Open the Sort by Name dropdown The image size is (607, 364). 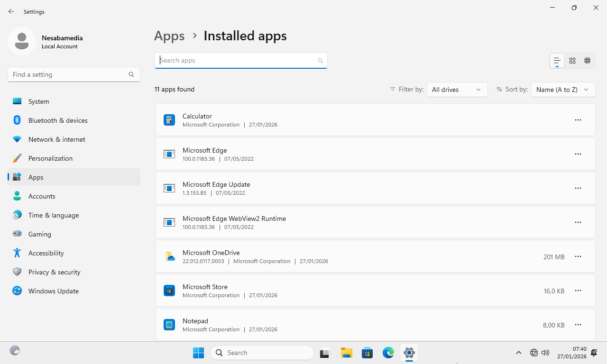coord(562,90)
